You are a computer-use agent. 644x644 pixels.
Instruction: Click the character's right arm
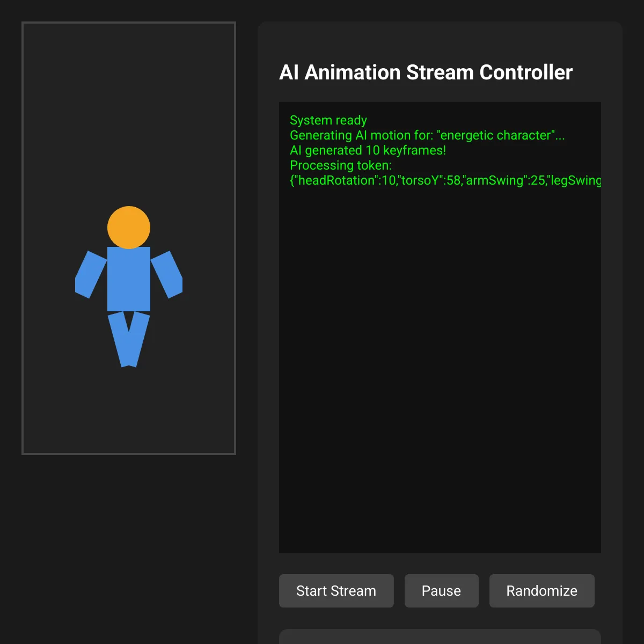[167, 273]
